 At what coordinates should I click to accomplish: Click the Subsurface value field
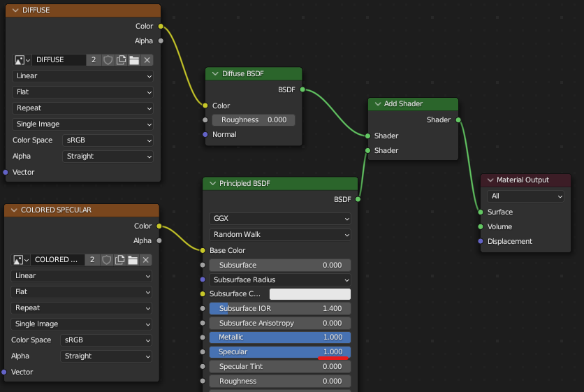[280, 265]
